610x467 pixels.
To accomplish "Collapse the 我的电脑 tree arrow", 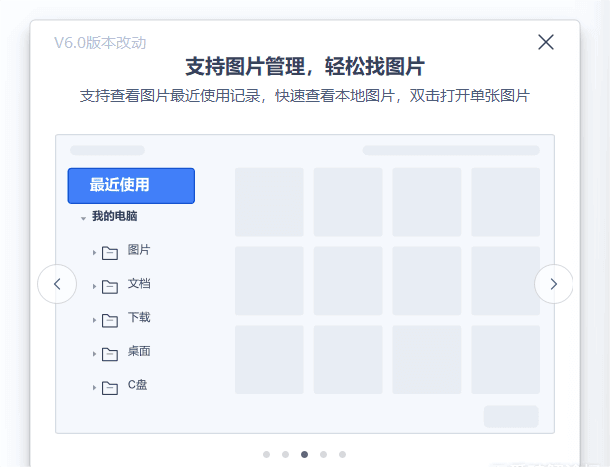I will (83, 218).
